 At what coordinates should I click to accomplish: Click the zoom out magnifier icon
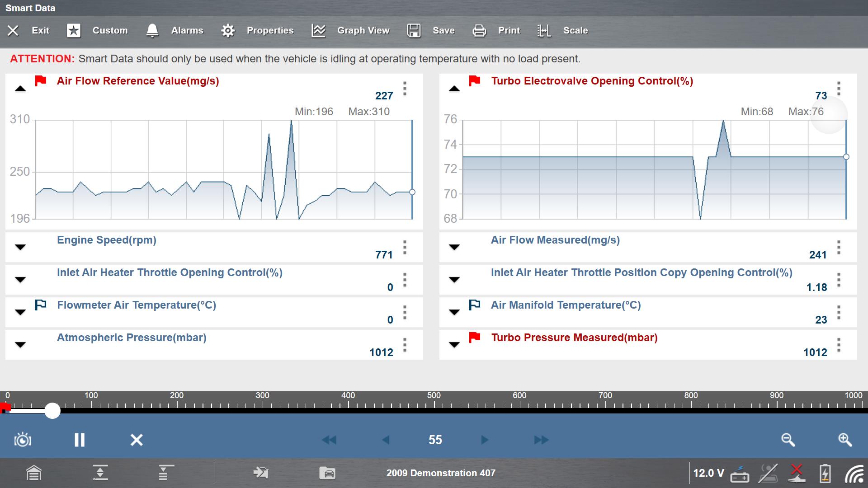point(788,440)
